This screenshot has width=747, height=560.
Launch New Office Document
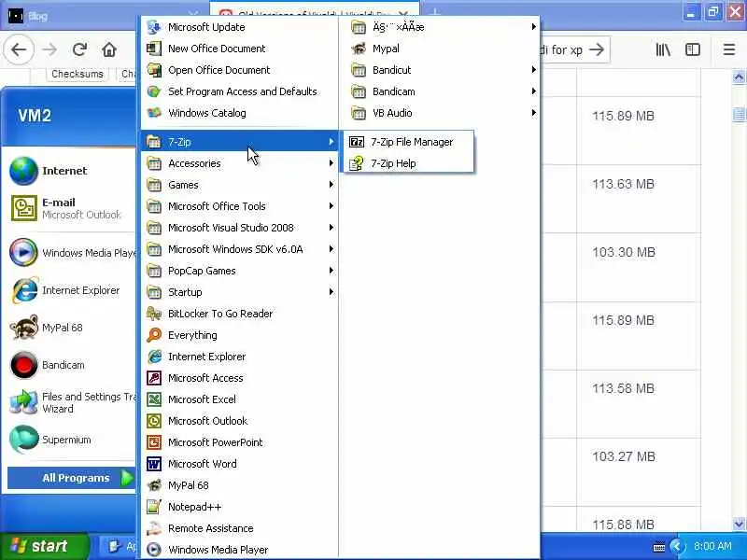pyautogui.click(x=240, y=49)
